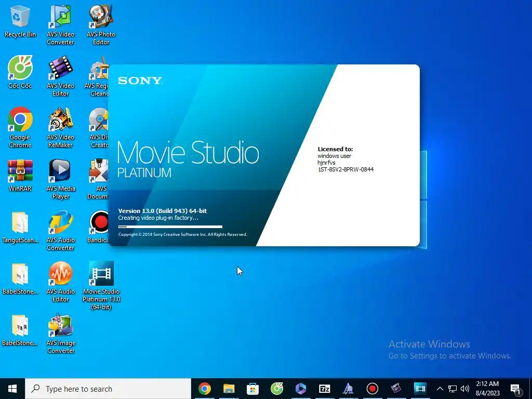
Task: Click the 'windows user' license name
Action: point(334,156)
